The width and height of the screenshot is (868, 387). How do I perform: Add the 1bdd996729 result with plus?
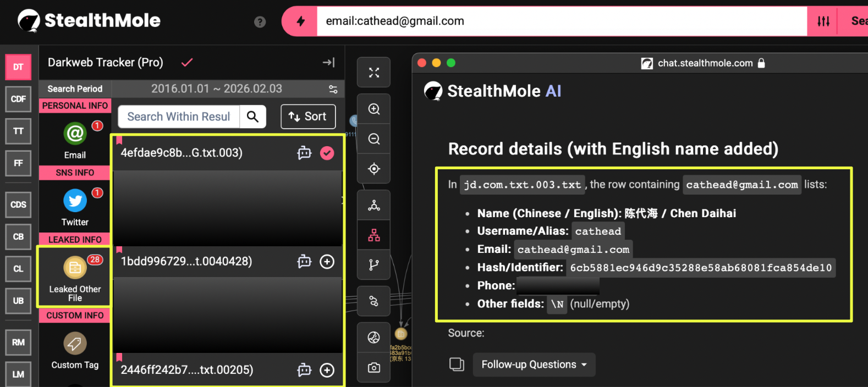point(327,262)
